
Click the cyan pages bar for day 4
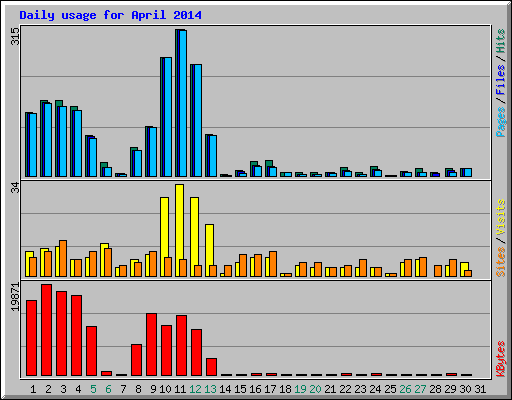tap(78, 143)
